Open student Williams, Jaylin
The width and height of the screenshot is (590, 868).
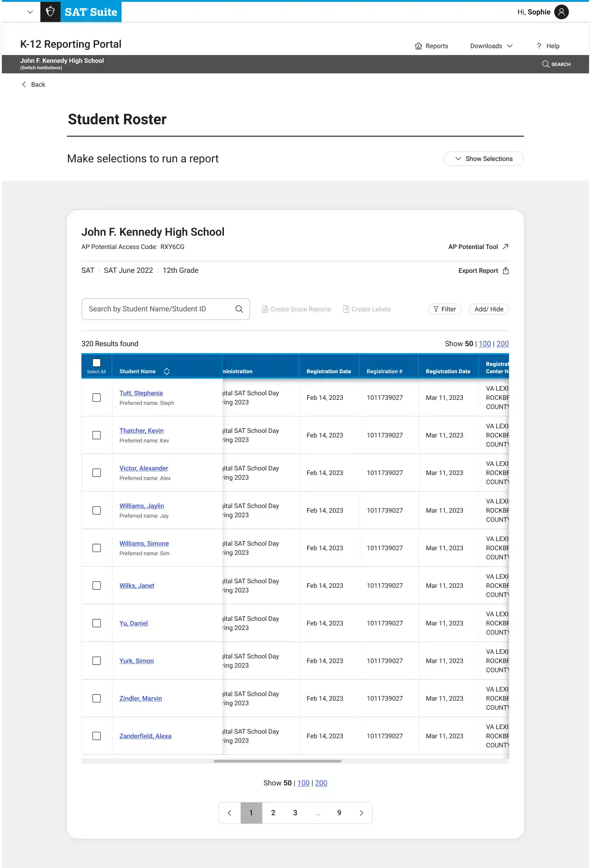tap(142, 506)
